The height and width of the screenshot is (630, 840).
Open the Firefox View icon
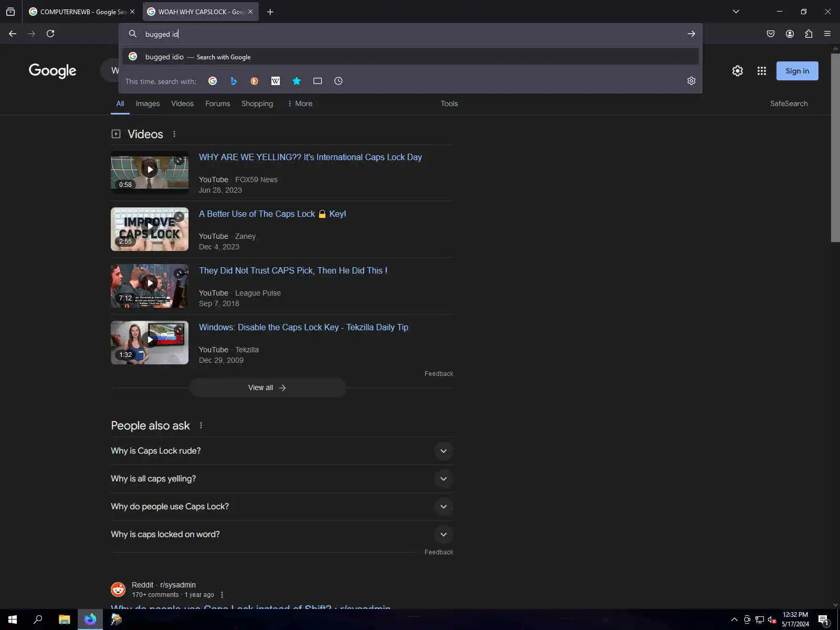10,12
